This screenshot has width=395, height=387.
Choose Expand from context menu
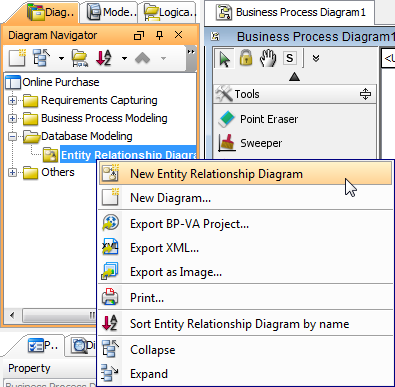[245, 374]
